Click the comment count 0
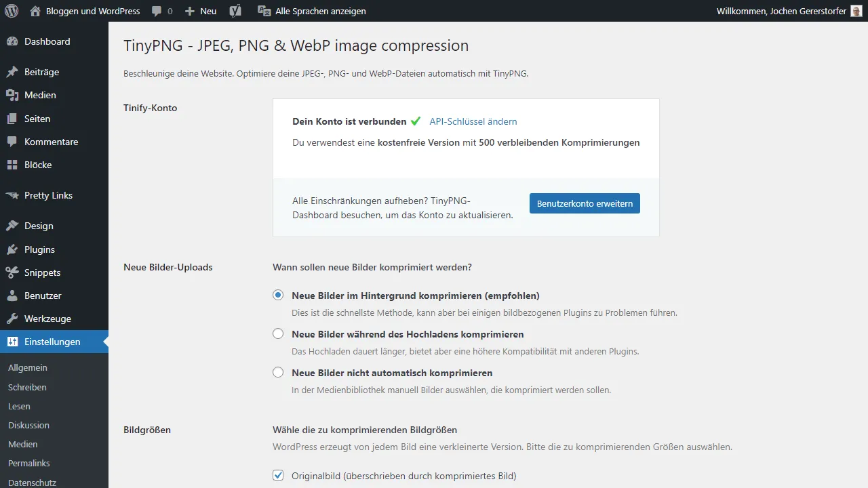 point(170,12)
